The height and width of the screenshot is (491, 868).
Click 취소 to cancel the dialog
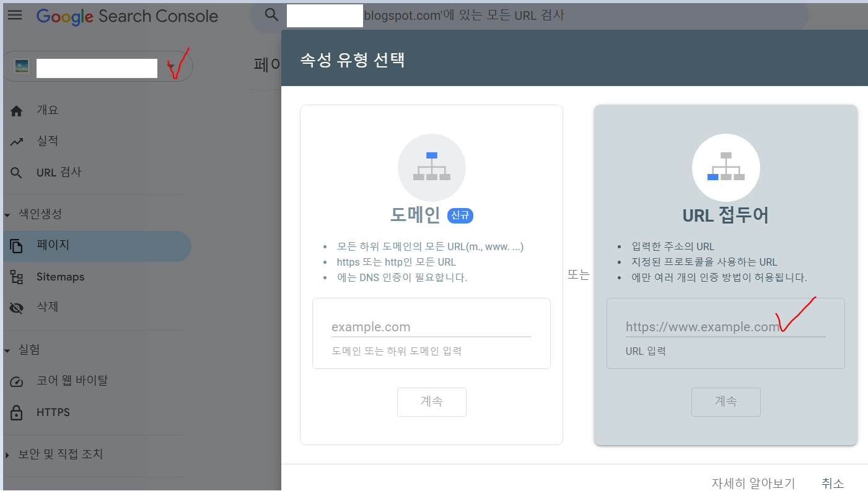(x=833, y=483)
